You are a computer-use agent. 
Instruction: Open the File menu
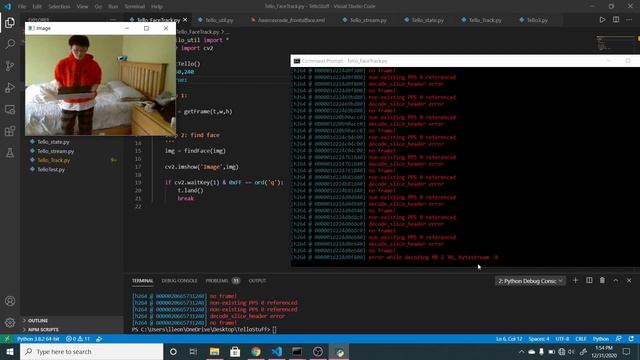pyautogui.click(x=22, y=7)
